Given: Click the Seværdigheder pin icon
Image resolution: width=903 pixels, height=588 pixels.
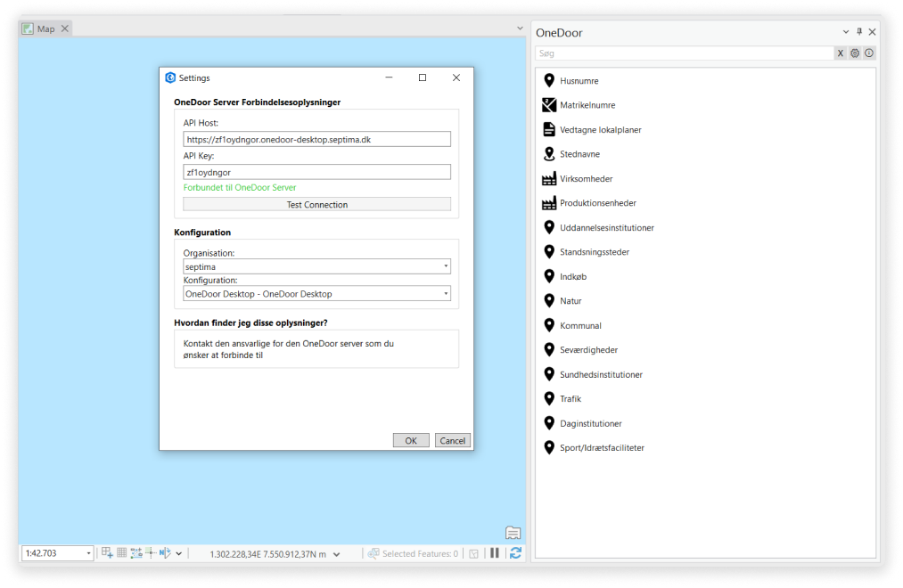Looking at the screenshot, I should coord(549,349).
